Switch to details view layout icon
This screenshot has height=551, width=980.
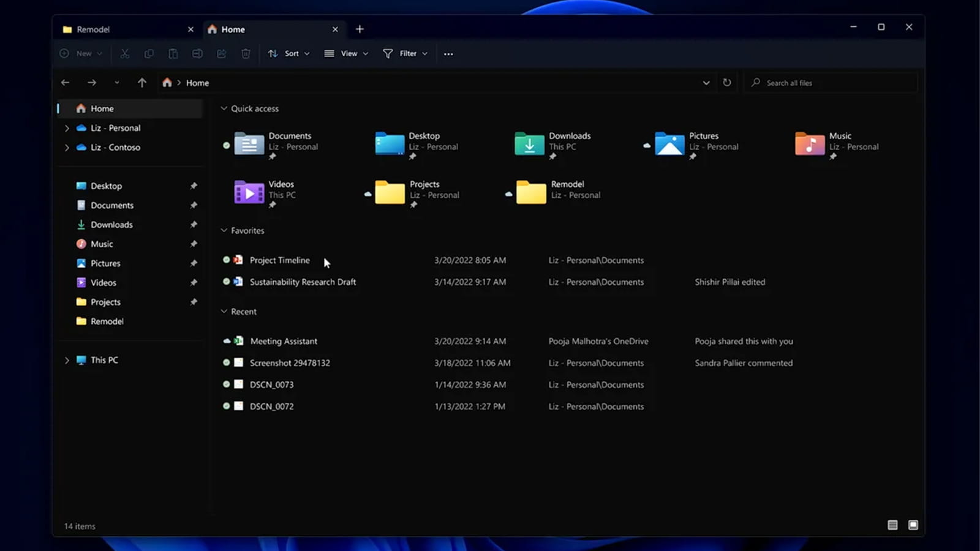892,525
